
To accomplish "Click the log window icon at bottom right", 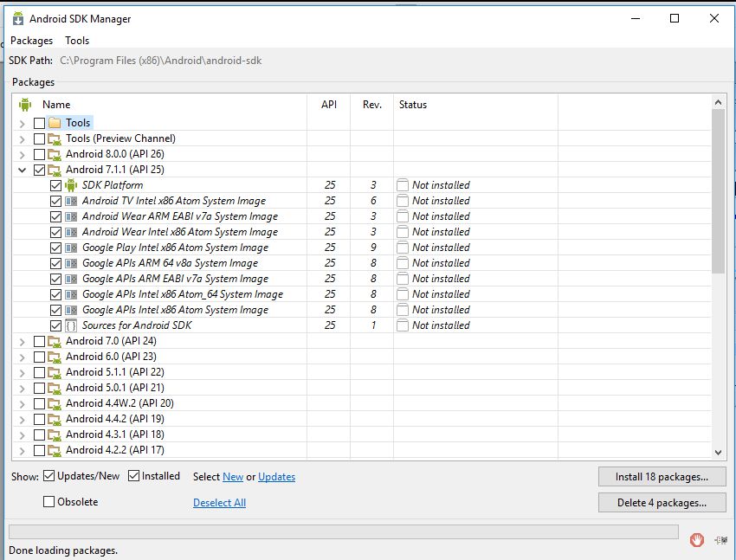I will 720,540.
